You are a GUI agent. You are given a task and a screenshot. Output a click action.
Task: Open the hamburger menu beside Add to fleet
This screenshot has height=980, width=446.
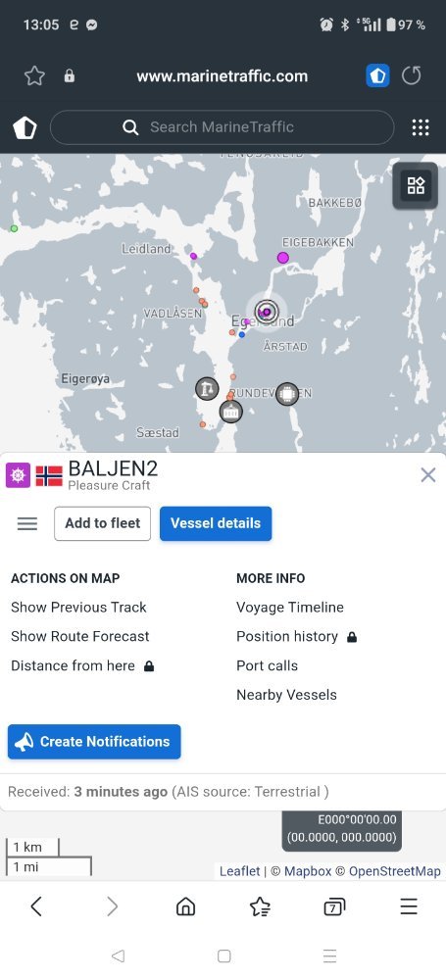(x=27, y=523)
